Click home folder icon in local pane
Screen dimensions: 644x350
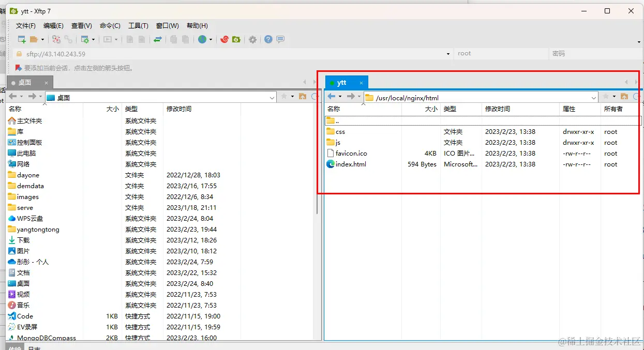[x=303, y=96]
